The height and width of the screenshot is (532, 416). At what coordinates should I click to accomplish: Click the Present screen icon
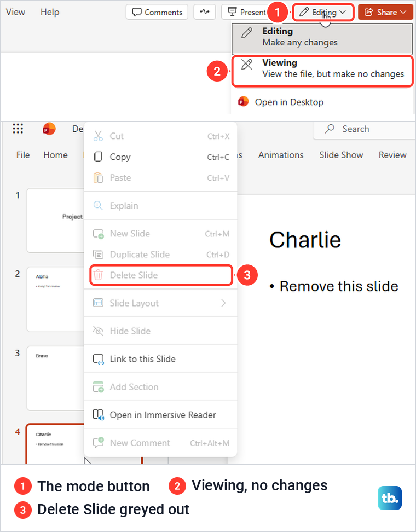(x=232, y=12)
